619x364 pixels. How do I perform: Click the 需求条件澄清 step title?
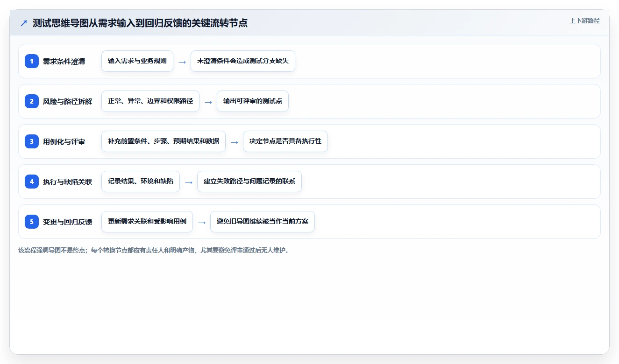click(64, 61)
